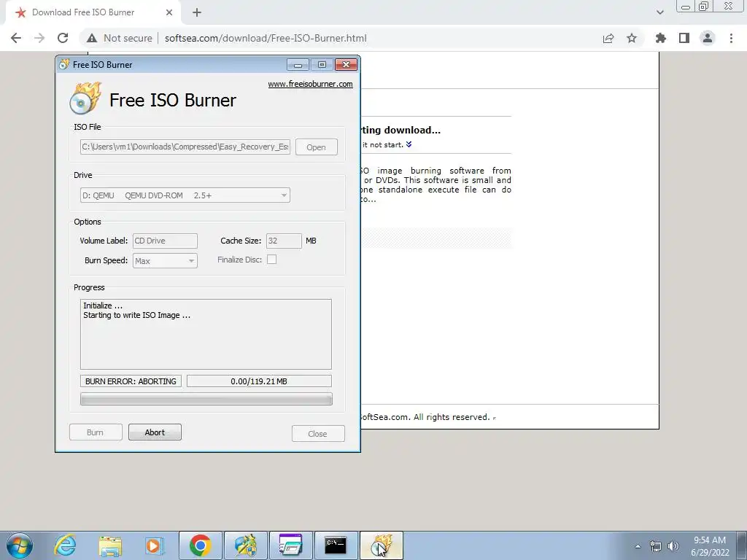This screenshot has height=560, width=747.
Task: Click the Open button for ISO file
Action: tap(317, 147)
